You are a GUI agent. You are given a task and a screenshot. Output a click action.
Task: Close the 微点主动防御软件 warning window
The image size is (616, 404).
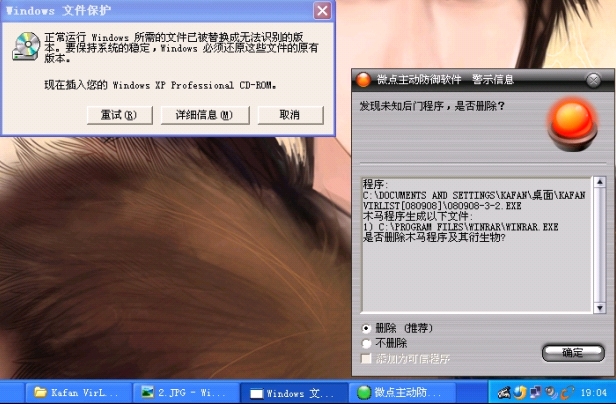coord(593,81)
